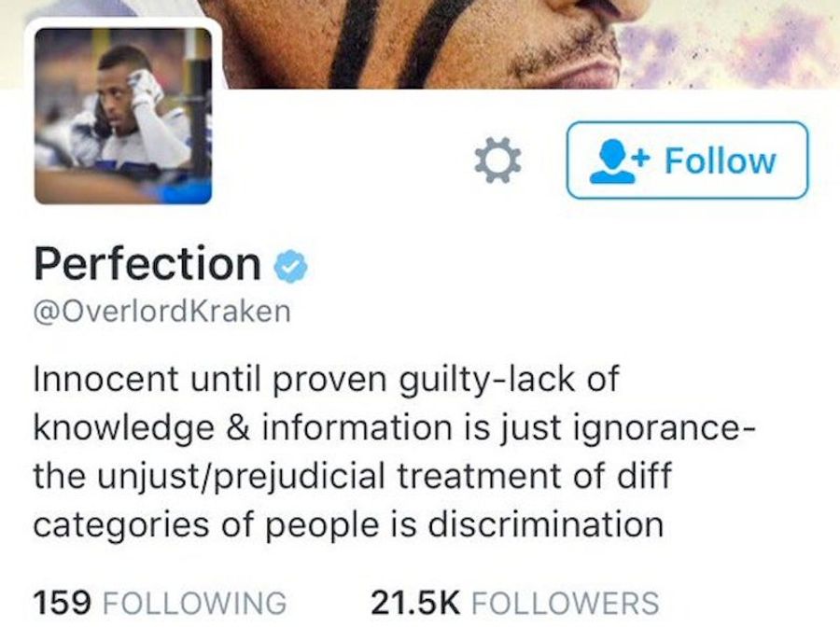Open the 21.5K Followers list
This screenshot has width=840, height=641.
pyautogui.click(x=515, y=603)
